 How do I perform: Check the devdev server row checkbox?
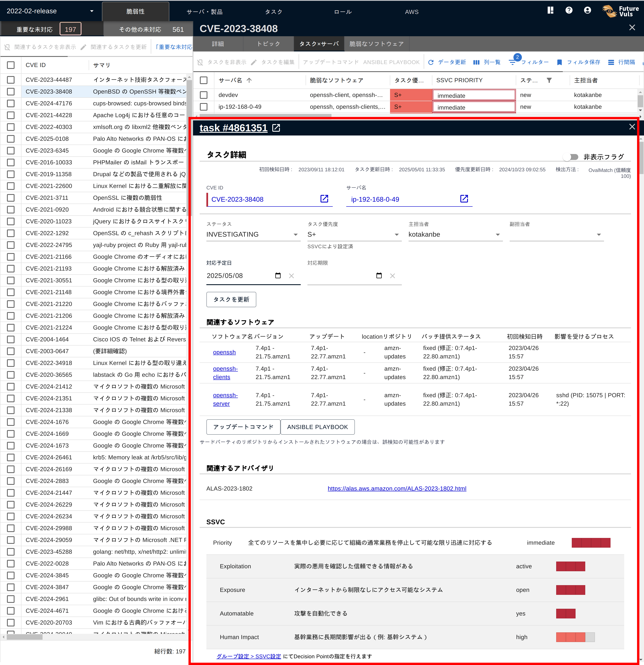(203, 95)
